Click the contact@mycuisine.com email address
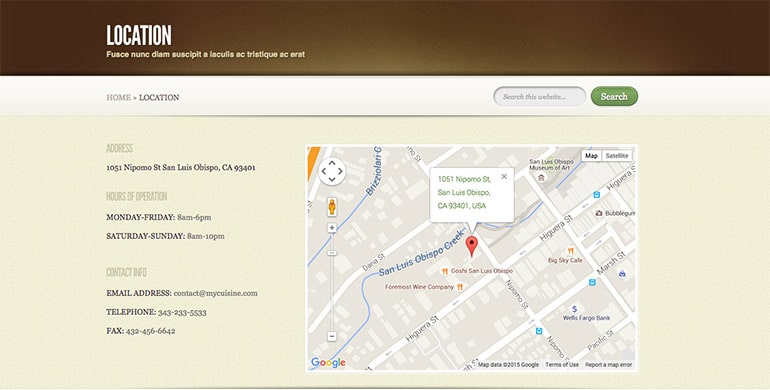 pos(216,293)
